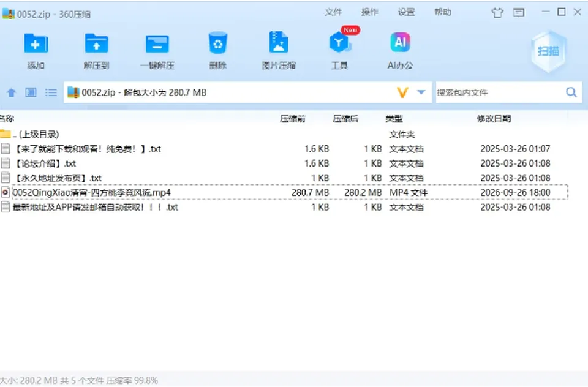Click the search magnifier icon
Image resolution: width=588 pixels, height=387 pixels.
point(571,92)
